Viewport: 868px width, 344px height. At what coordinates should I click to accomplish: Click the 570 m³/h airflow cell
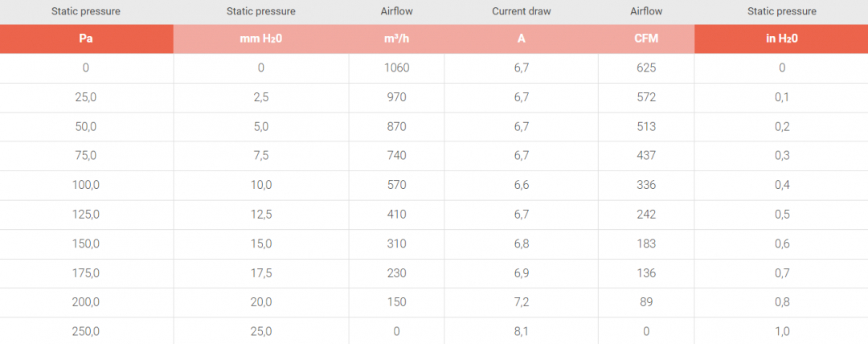(396, 185)
